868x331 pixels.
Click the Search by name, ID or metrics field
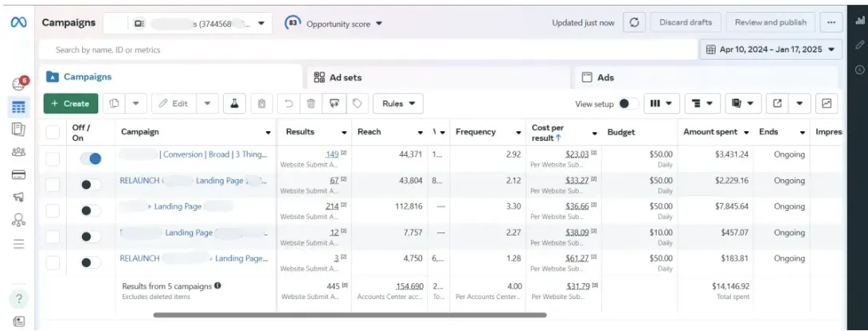coord(368,50)
